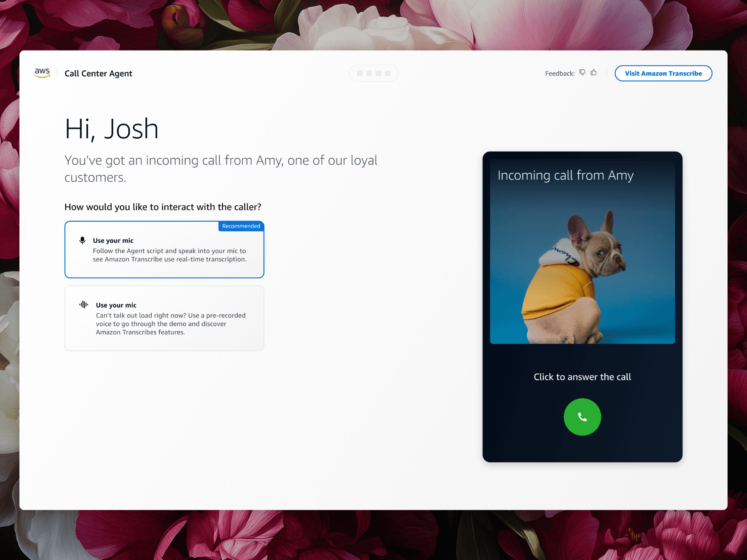
Task: Click the thumbs up feedback icon
Action: (594, 73)
